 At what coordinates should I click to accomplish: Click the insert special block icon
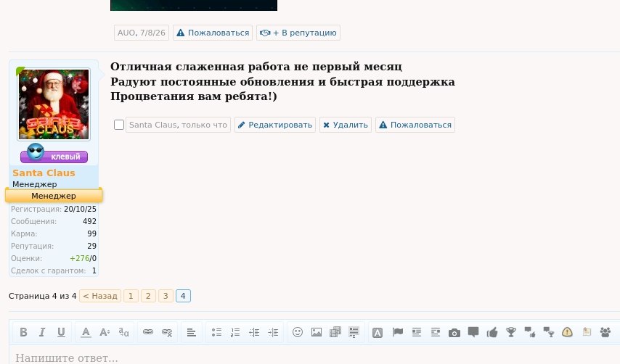point(354,332)
